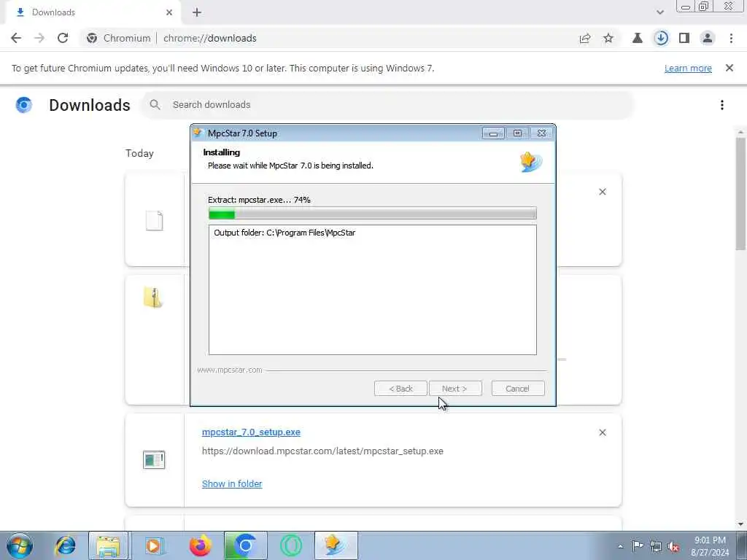The width and height of the screenshot is (747, 560).
Task: Open Firefox from the taskbar
Action: click(200, 545)
